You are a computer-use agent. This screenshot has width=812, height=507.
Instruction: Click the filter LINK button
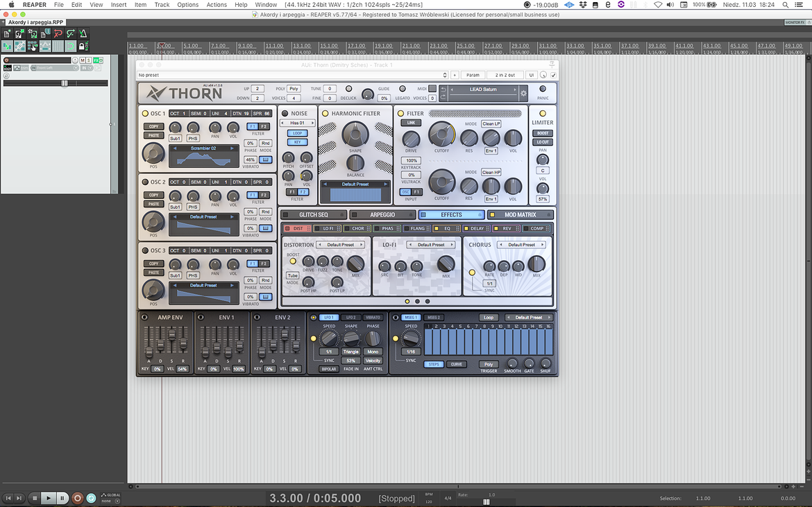411,123
